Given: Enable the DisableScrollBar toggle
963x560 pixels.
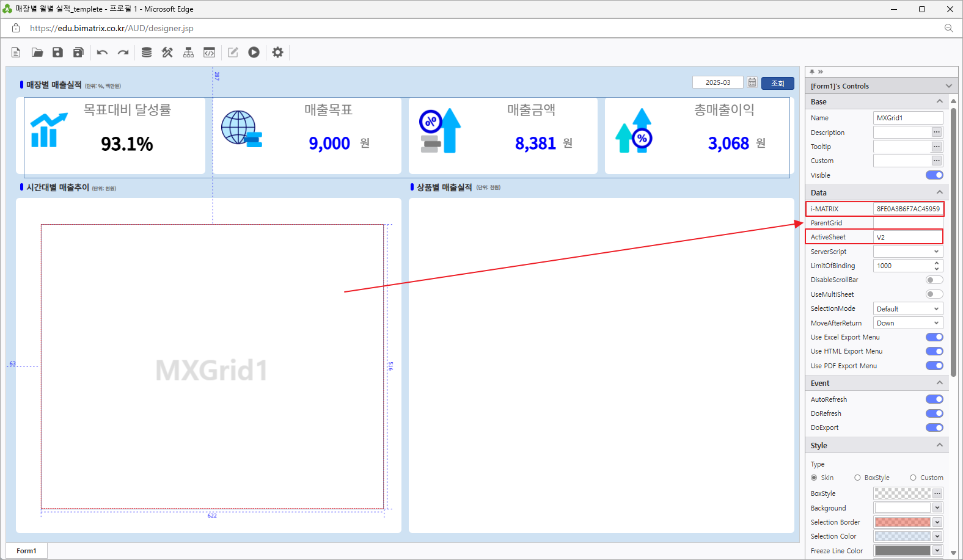Looking at the screenshot, I should click(934, 280).
